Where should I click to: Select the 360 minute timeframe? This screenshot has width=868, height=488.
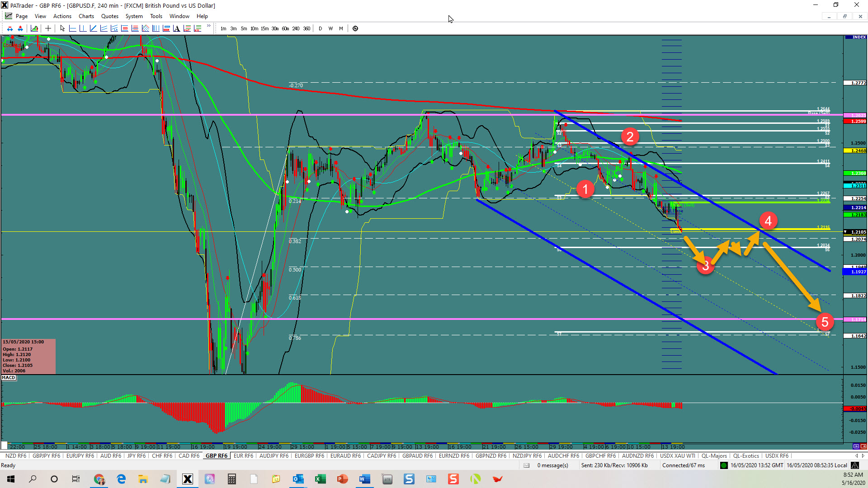tap(307, 28)
